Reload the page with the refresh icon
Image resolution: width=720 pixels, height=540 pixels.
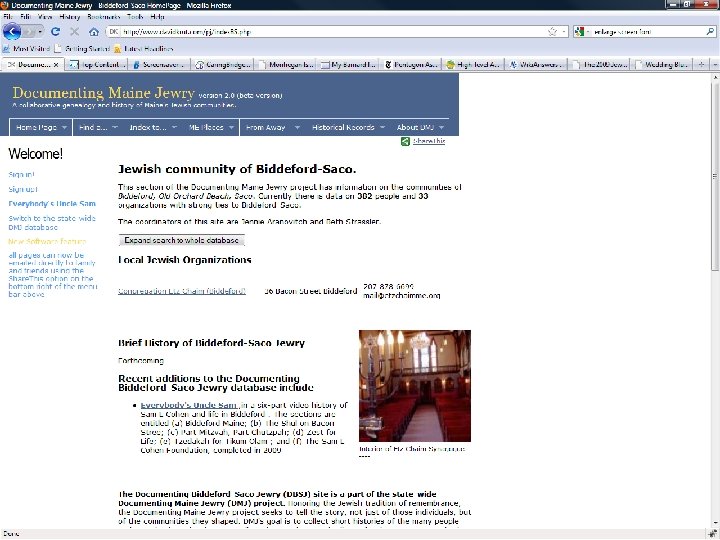[x=56, y=32]
